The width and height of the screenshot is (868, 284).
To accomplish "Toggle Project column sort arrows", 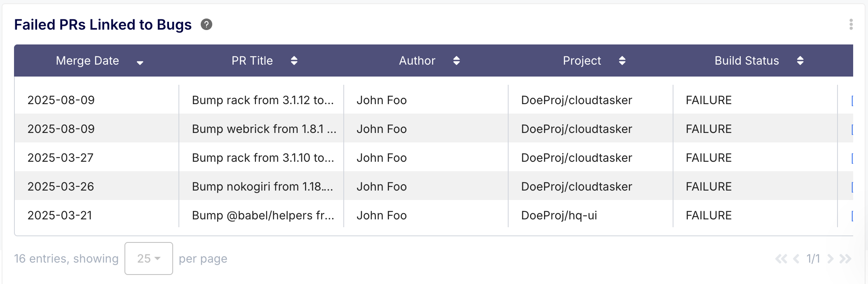I will (x=622, y=61).
